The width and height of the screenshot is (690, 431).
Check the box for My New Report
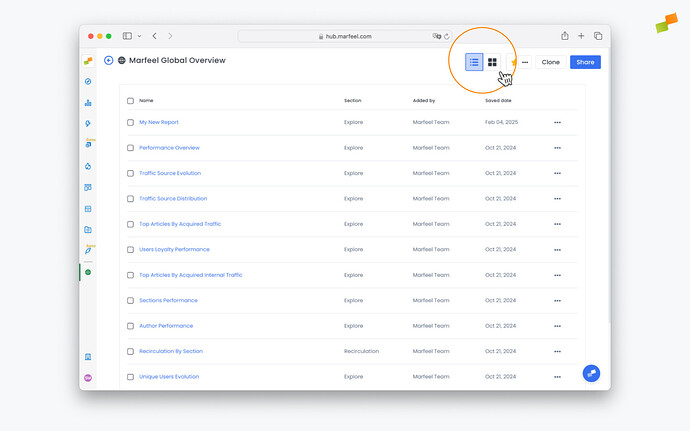pyautogui.click(x=130, y=122)
